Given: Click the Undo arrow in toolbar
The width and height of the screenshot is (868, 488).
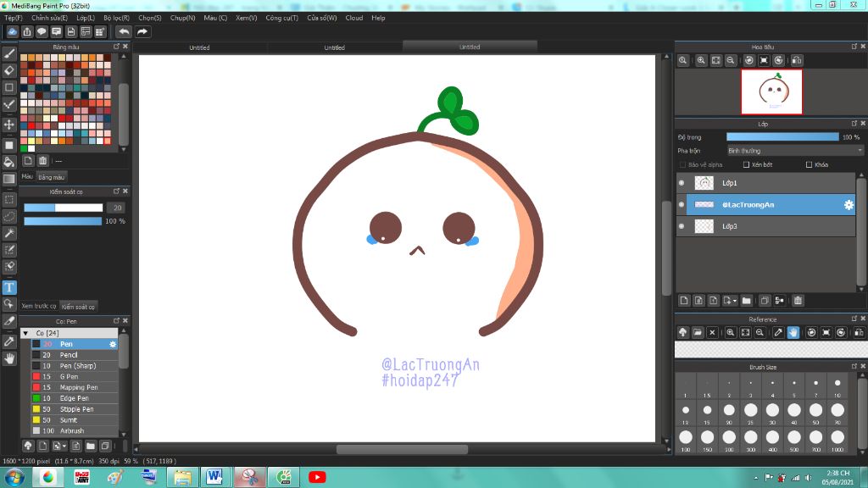Looking at the screenshot, I should pos(124,31).
